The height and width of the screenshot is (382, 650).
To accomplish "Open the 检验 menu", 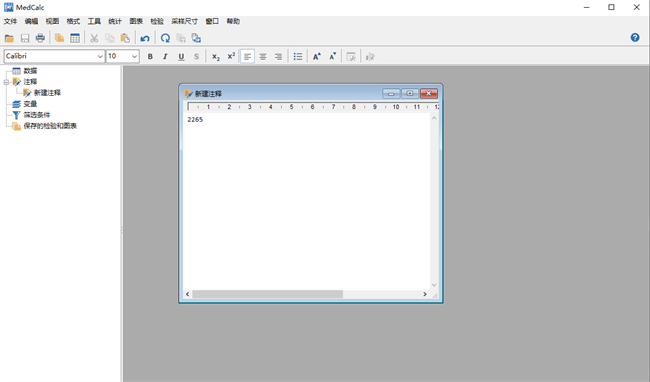I will pyautogui.click(x=157, y=21).
